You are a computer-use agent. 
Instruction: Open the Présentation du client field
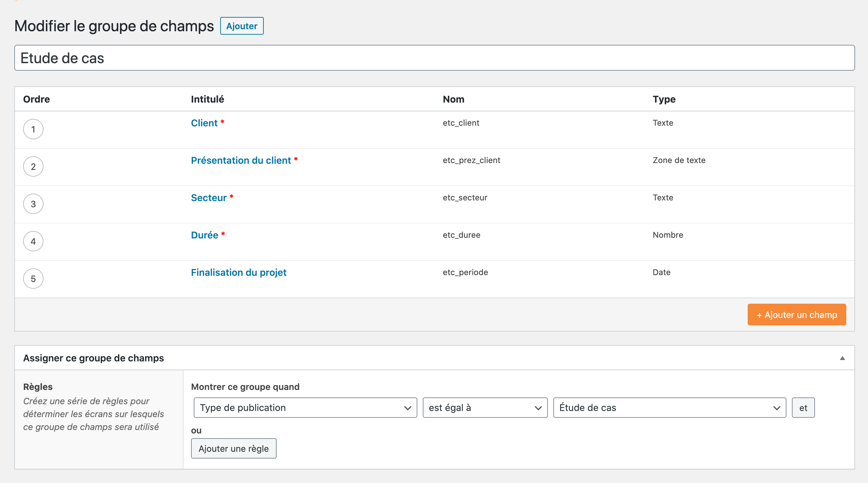pos(241,160)
